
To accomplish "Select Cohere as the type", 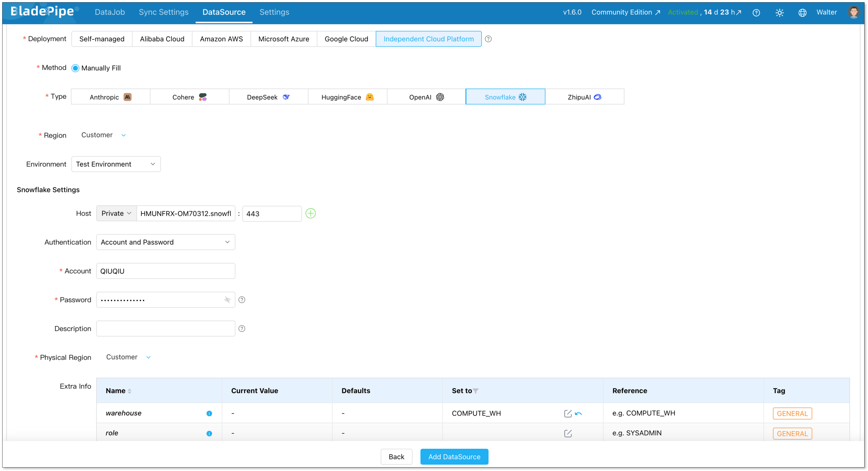I will coord(189,97).
